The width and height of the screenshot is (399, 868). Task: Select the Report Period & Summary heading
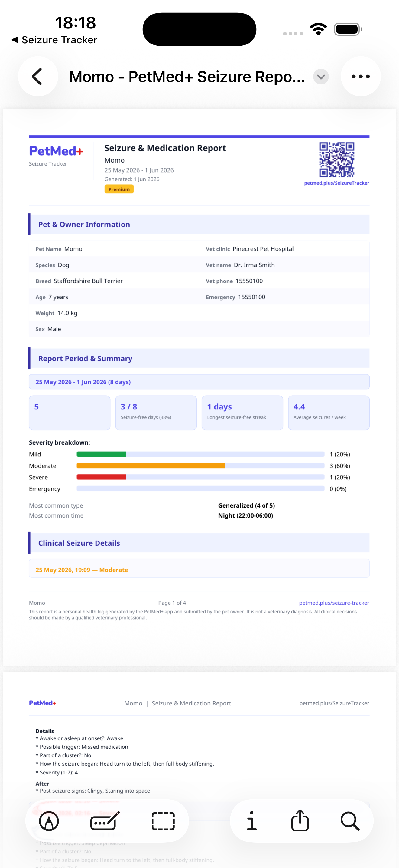click(85, 359)
